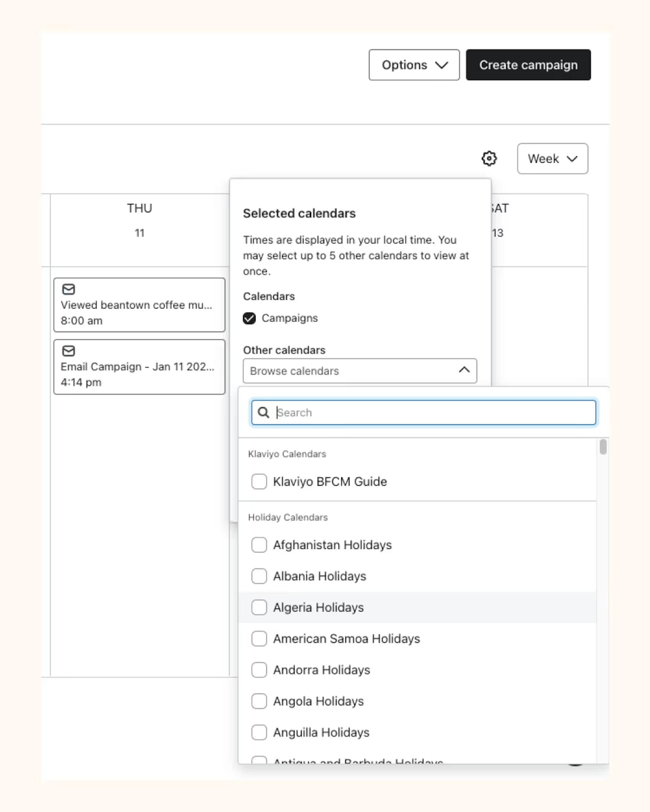The height and width of the screenshot is (812, 650).
Task: Enable the Afghanistan Holidays calendar
Action: click(259, 545)
